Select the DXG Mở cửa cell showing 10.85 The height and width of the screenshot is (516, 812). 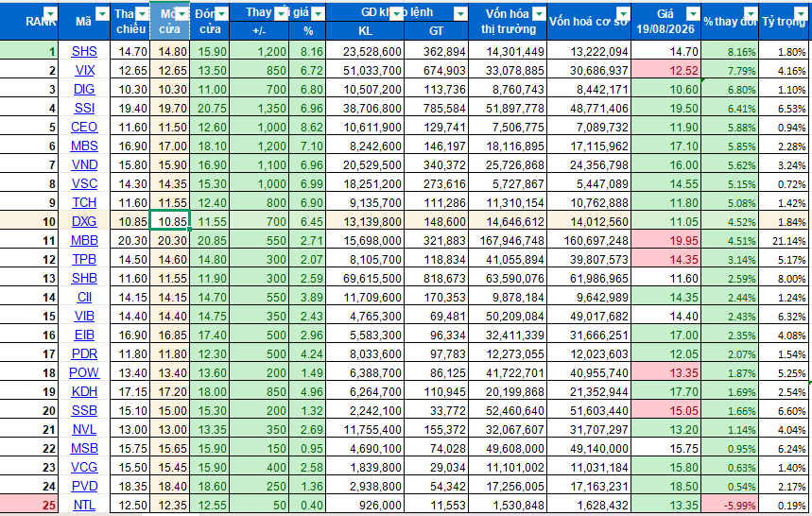(x=170, y=221)
